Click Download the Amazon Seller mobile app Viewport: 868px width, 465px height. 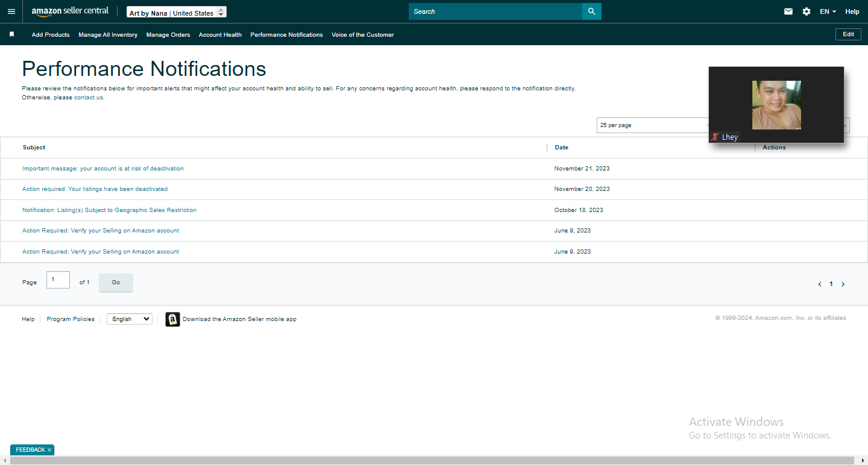point(240,319)
